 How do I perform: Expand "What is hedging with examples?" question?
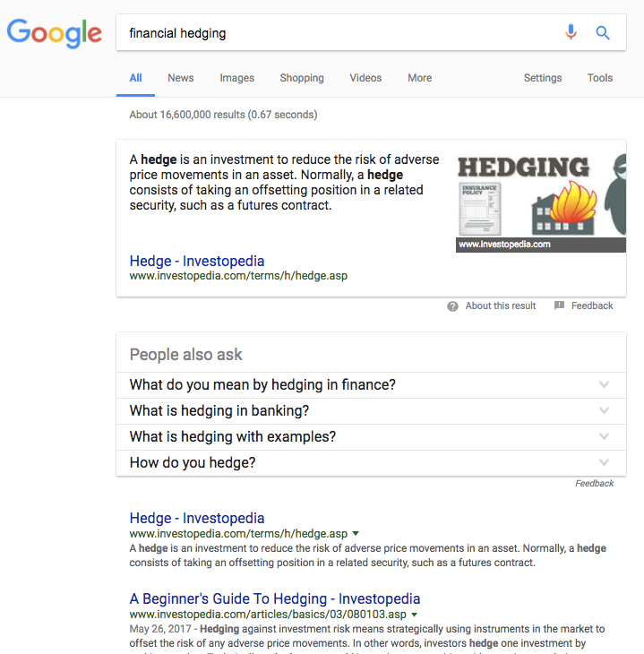pyautogui.click(x=371, y=436)
